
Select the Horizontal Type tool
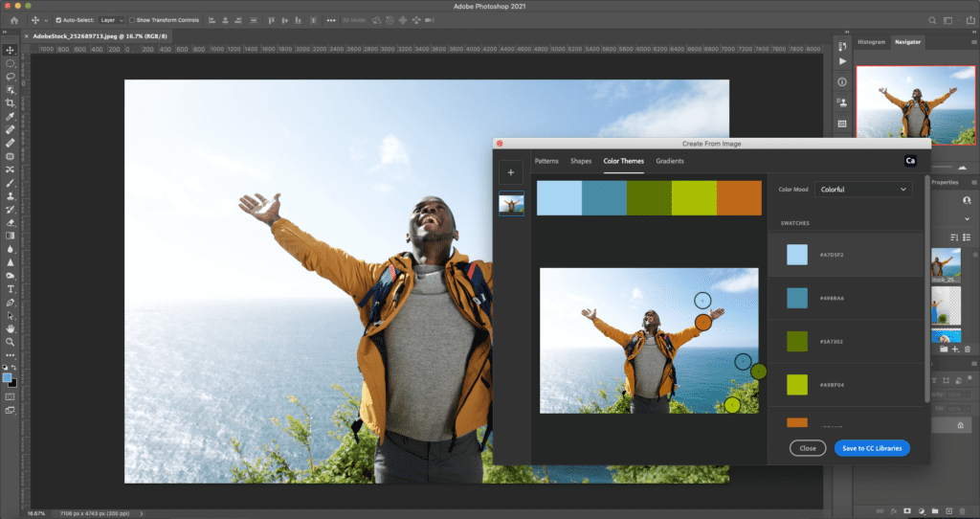pos(10,289)
